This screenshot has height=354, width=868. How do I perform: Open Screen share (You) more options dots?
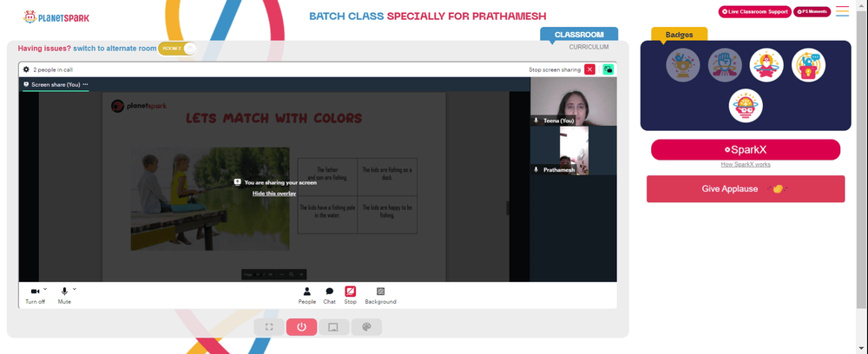[85, 85]
